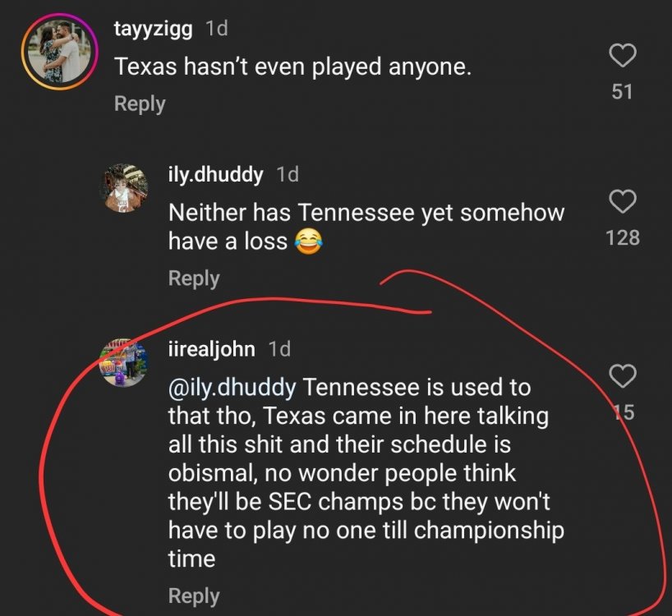The height and width of the screenshot is (616, 672).
Task: Open tayyzigg's Instagram story ring
Action: [58, 51]
